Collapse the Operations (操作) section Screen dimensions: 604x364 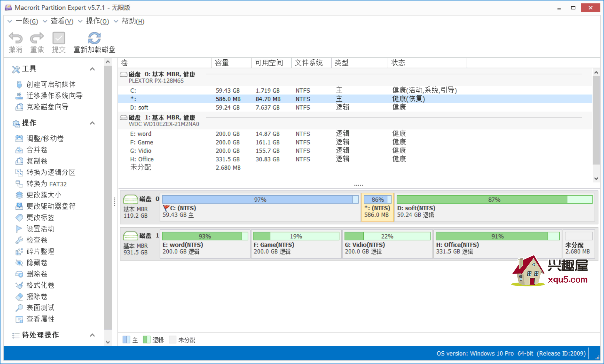coord(92,123)
